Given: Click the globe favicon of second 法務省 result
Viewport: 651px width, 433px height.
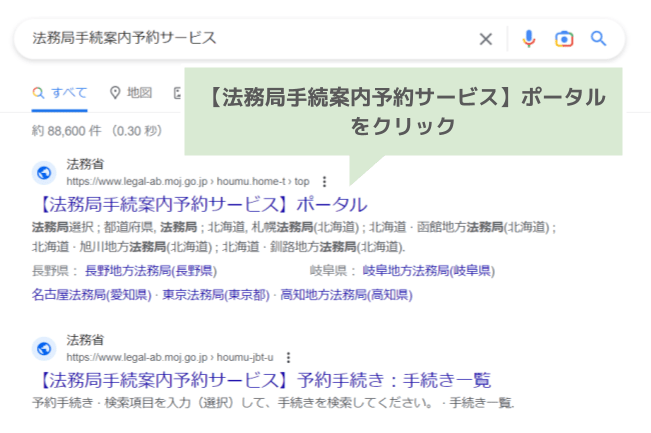Looking at the screenshot, I should coord(44,349).
